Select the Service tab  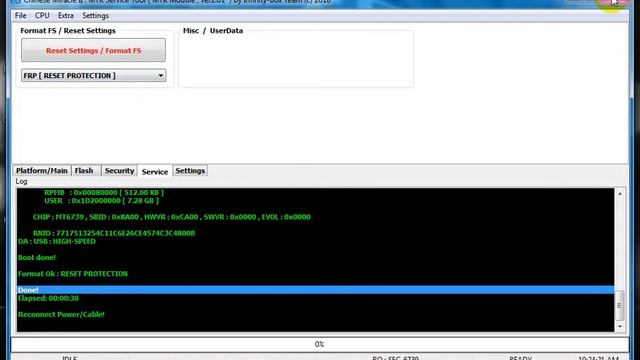[155, 171]
